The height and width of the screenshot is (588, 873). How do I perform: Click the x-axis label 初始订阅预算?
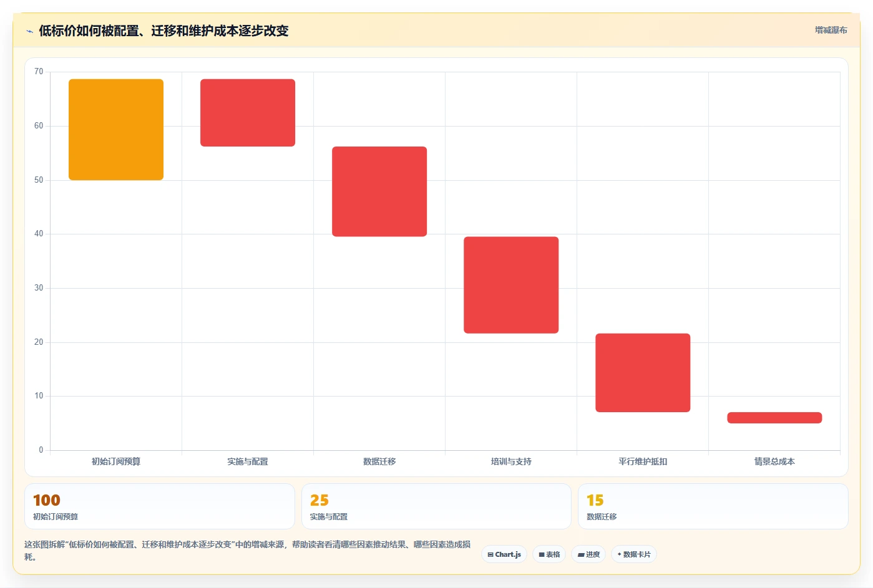pos(116,461)
